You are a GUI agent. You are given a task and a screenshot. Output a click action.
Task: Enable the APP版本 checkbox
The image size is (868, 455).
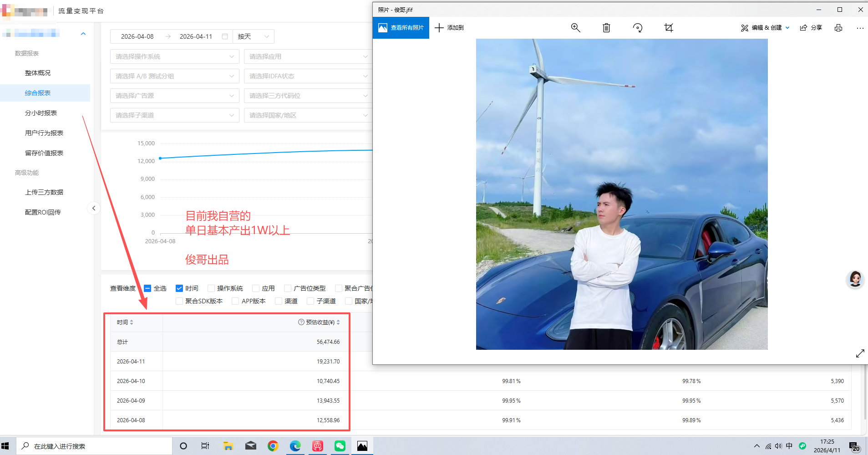click(x=235, y=301)
